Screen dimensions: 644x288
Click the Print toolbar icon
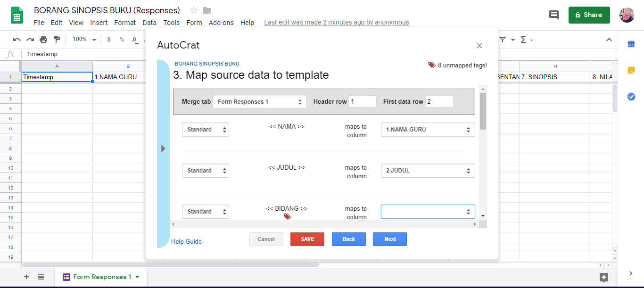(x=43, y=40)
